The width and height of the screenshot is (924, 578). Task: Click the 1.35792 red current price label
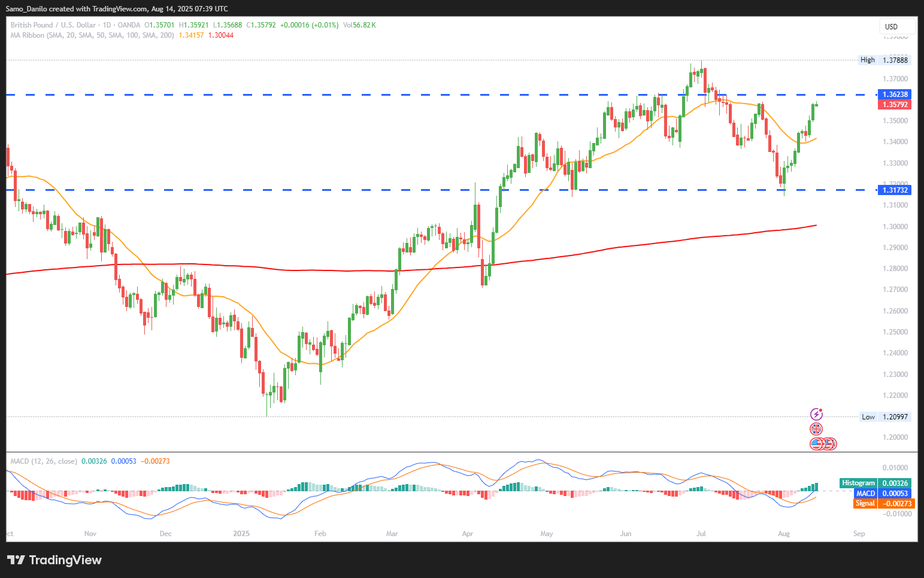click(x=895, y=105)
